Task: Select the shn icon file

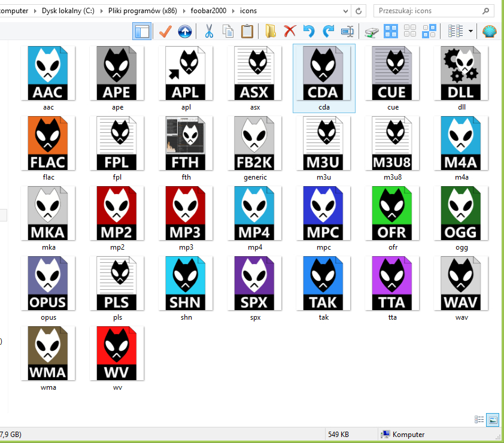Action: pyautogui.click(x=186, y=289)
